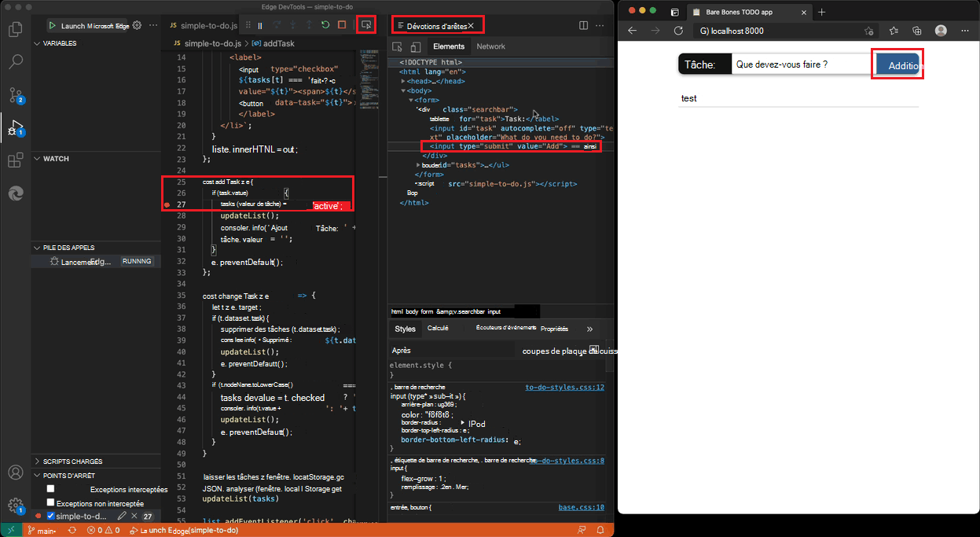Viewport: 980px width, 537px height.
Task: Reload the page in the Edge browser
Action: pyautogui.click(x=678, y=31)
